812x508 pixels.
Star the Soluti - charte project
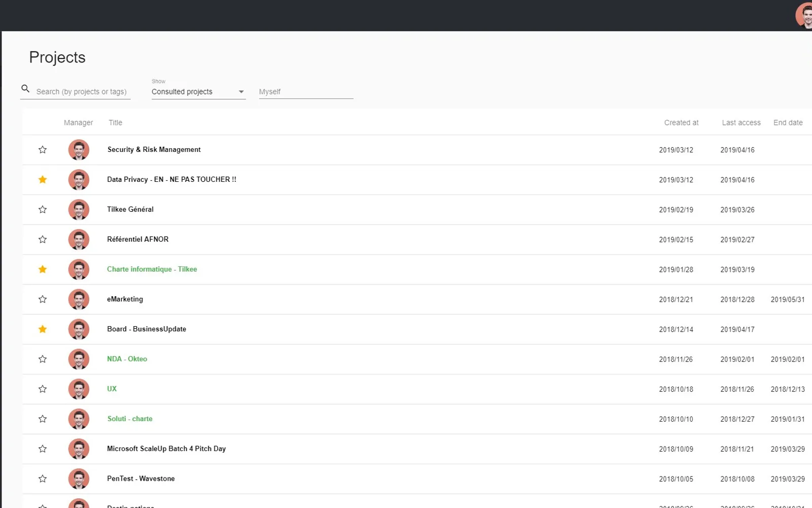43,420
